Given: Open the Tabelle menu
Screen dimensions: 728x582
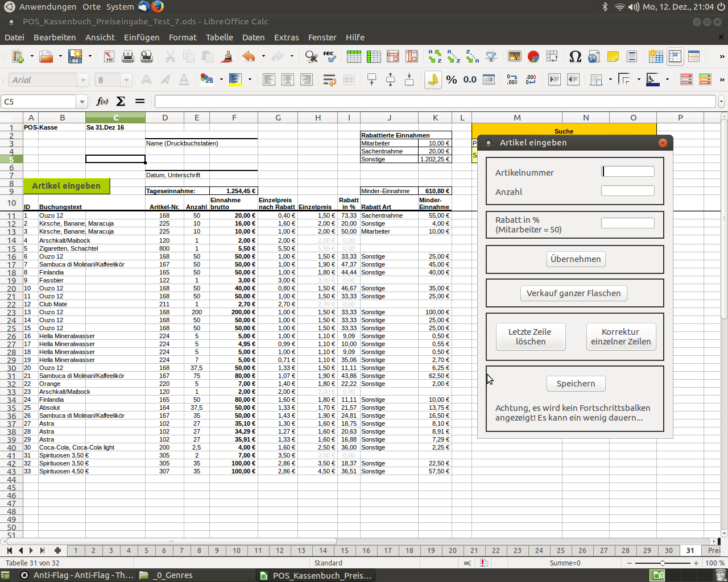Looking at the screenshot, I should (219, 38).
